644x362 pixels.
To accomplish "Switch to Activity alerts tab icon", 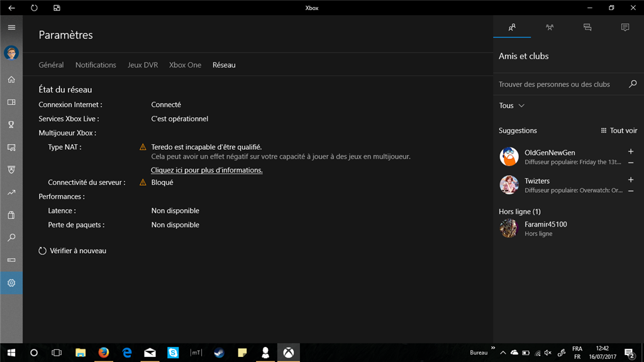I will click(625, 27).
